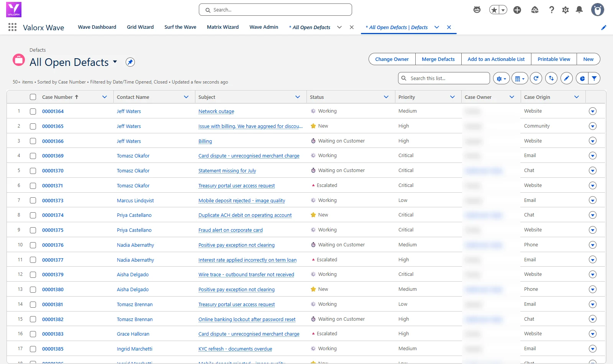
Task: Open the notifications bell
Action: (x=579, y=10)
